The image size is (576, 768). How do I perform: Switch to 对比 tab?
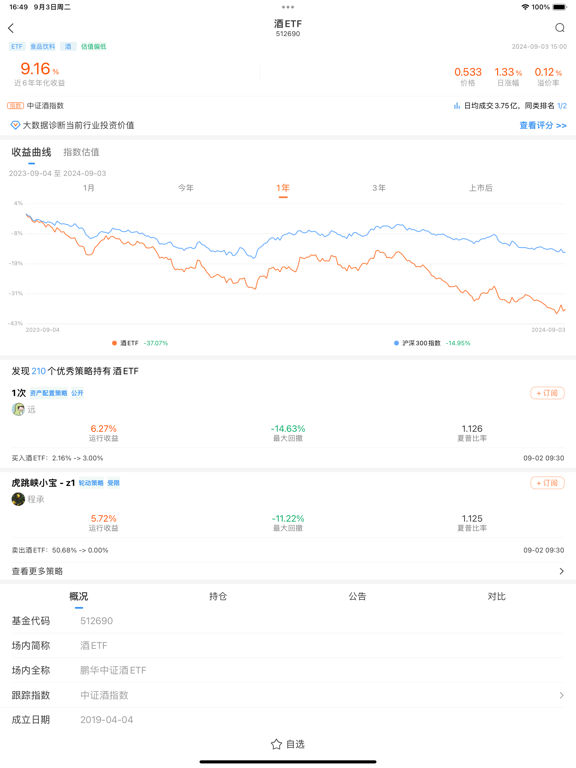[496, 597]
